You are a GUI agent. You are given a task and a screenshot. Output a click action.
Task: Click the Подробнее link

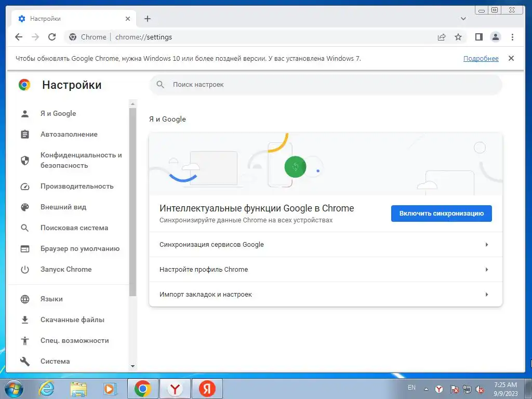click(x=481, y=59)
